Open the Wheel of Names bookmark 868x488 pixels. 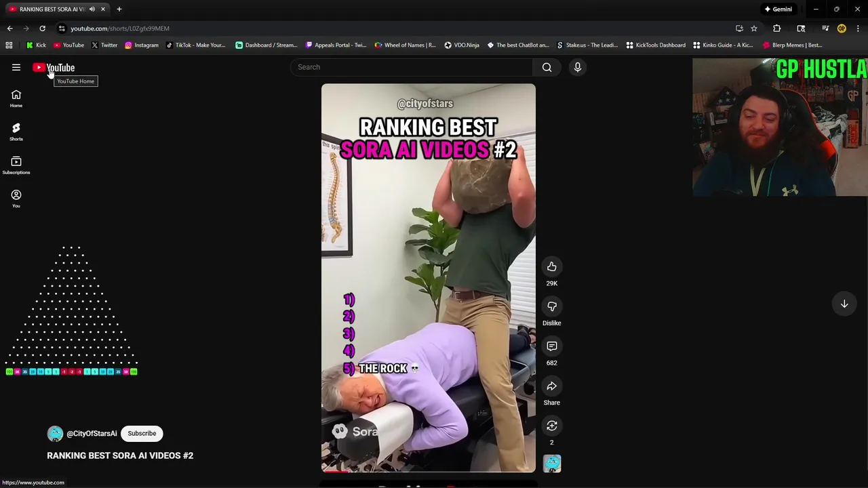pos(405,45)
